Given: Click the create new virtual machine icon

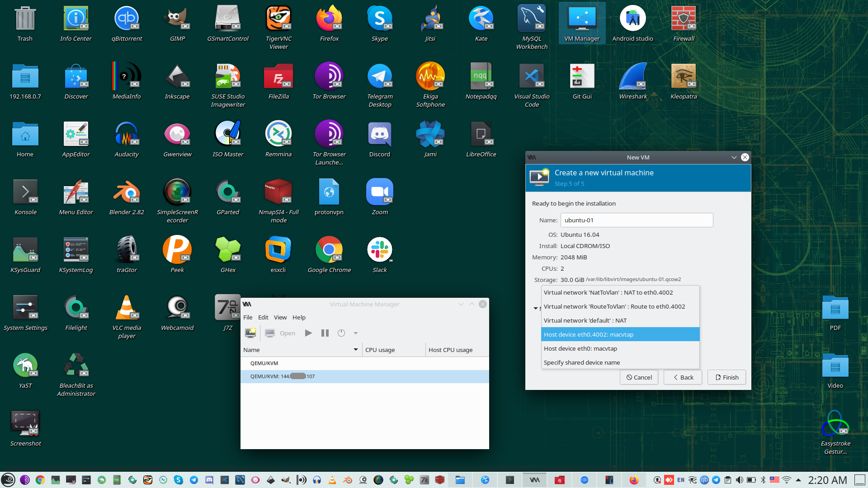Looking at the screenshot, I should point(250,333).
